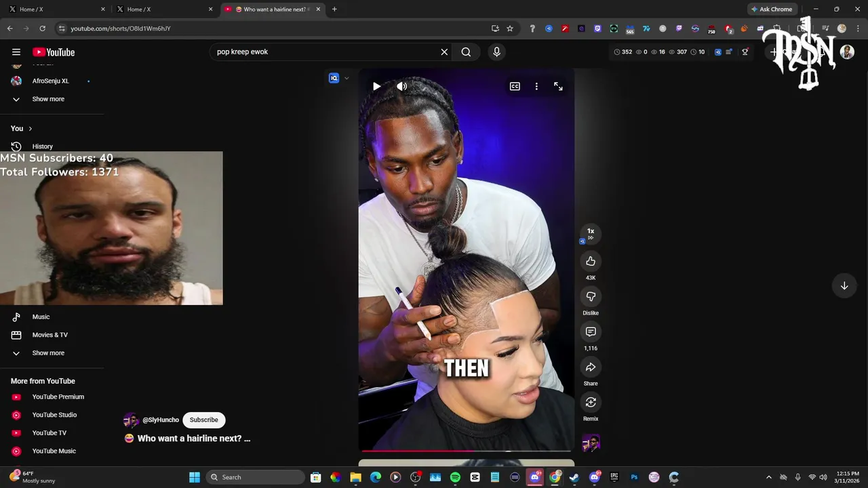
Task: Clear the search box with the X
Action: (444, 52)
